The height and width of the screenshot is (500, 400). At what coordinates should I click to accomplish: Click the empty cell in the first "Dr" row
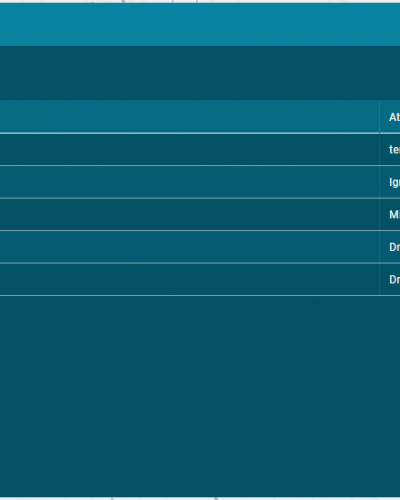[x=189, y=247]
